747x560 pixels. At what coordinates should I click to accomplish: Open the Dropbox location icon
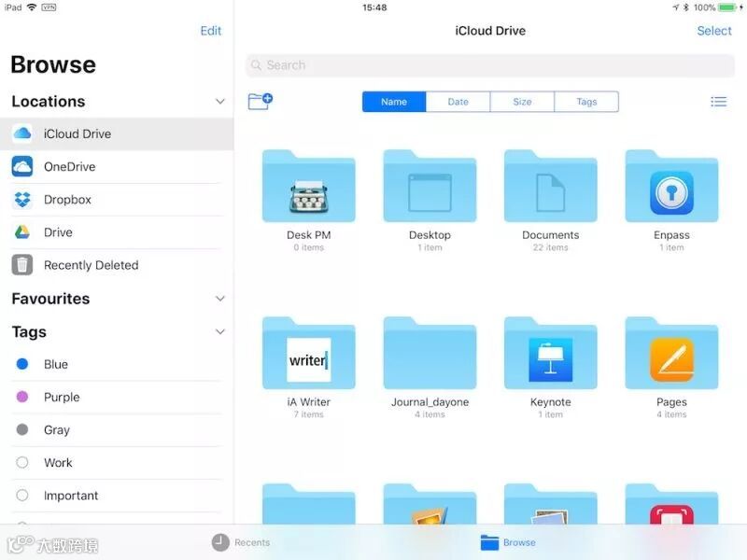(x=22, y=200)
